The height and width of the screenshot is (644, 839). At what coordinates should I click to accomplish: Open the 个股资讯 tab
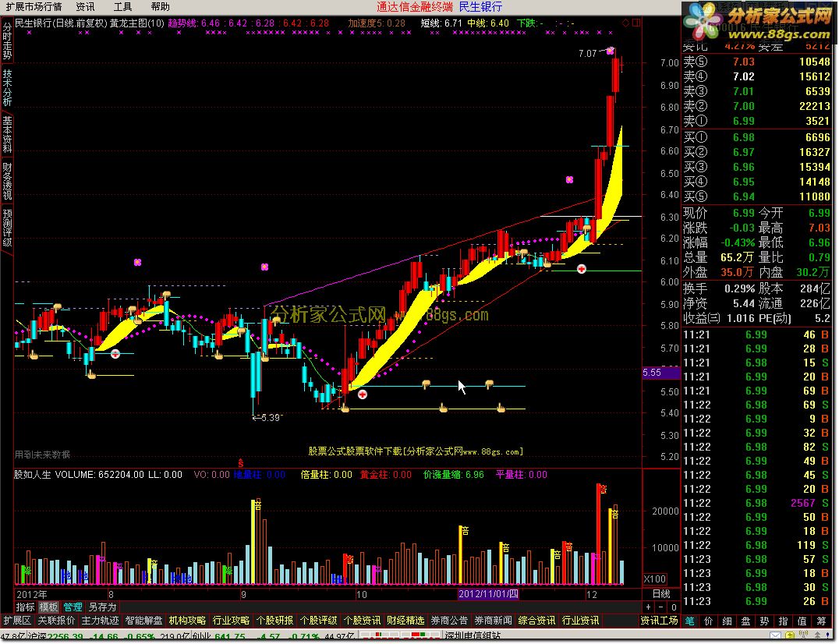click(363, 621)
